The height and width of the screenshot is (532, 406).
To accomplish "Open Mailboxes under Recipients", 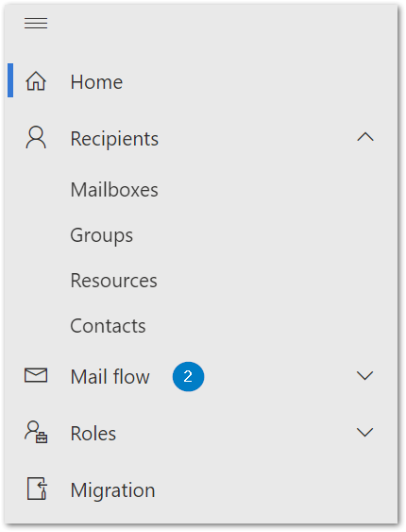I will [114, 189].
